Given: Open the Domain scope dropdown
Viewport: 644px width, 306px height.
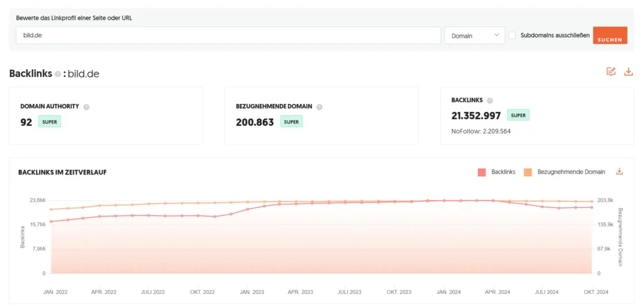Looking at the screenshot, I should tap(474, 36).
